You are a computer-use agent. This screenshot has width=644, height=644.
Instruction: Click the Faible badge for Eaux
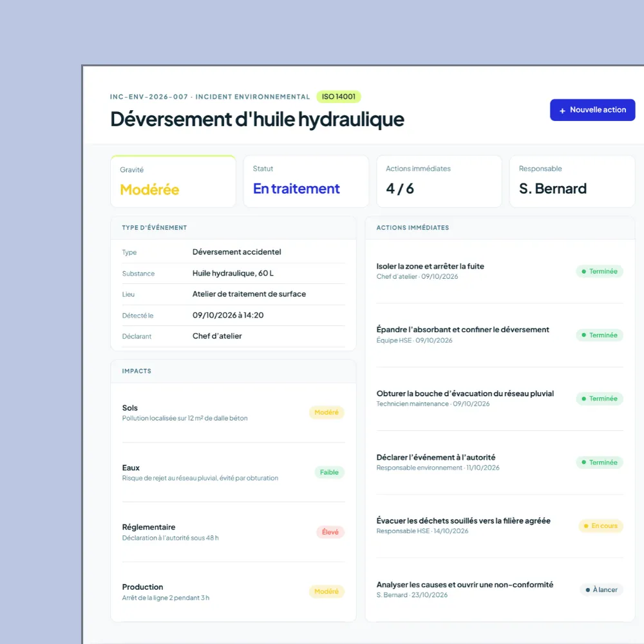pos(329,472)
